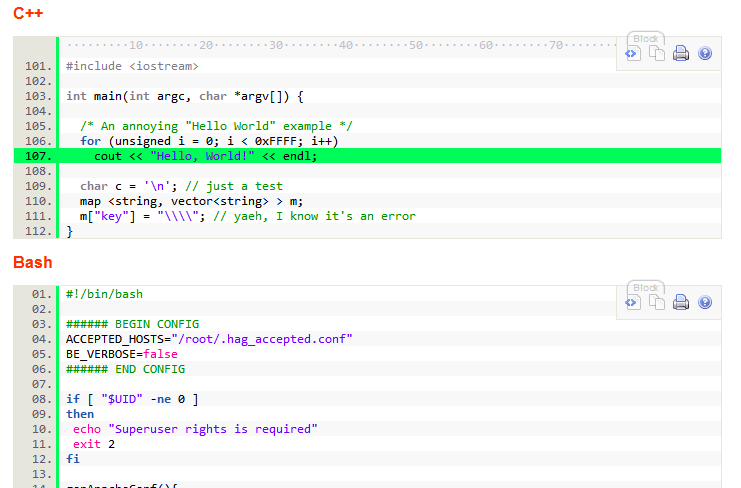Click the #!/bin/bash shebang line
The height and width of the screenshot is (488, 741).
point(104,294)
